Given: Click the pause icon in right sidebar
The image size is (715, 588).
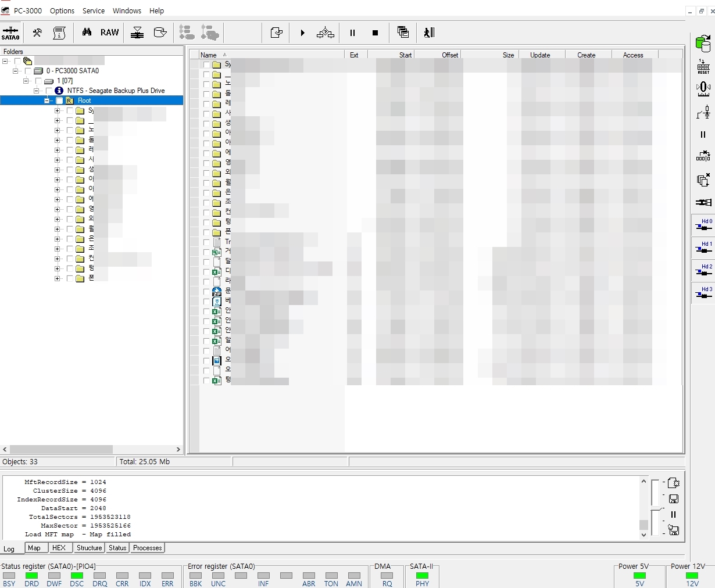Looking at the screenshot, I should (x=703, y=134).
